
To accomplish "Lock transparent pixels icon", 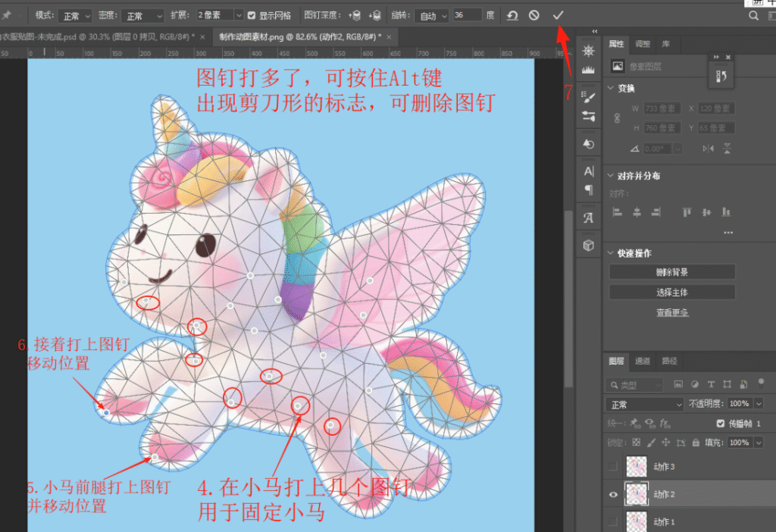I will [637, 443].
